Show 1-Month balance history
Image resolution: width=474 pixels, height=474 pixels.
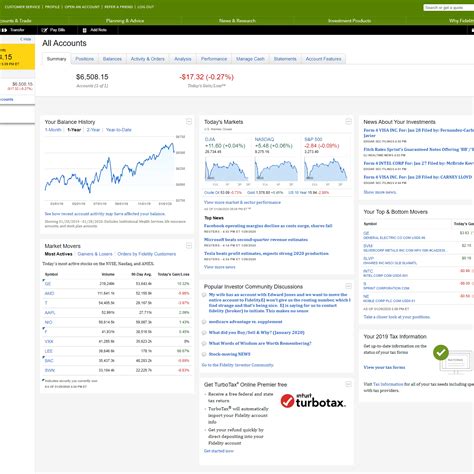click(53, 130)
